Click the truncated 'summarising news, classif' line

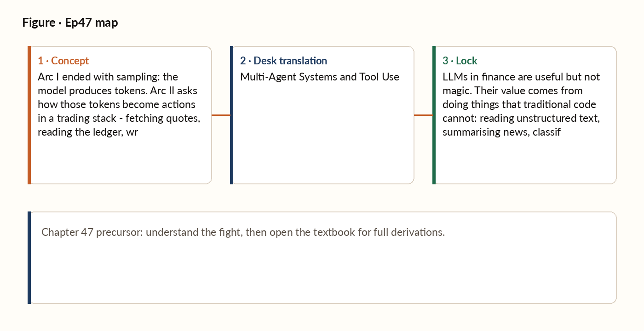click(x=501, y=132)
